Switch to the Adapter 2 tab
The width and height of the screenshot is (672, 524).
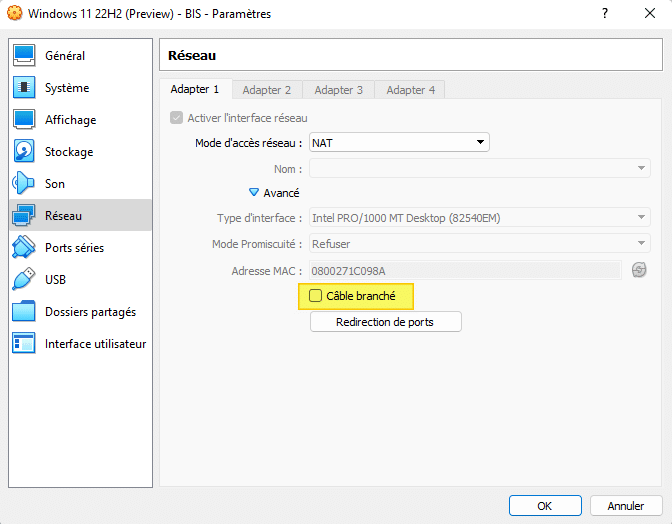tap(267, 90)
